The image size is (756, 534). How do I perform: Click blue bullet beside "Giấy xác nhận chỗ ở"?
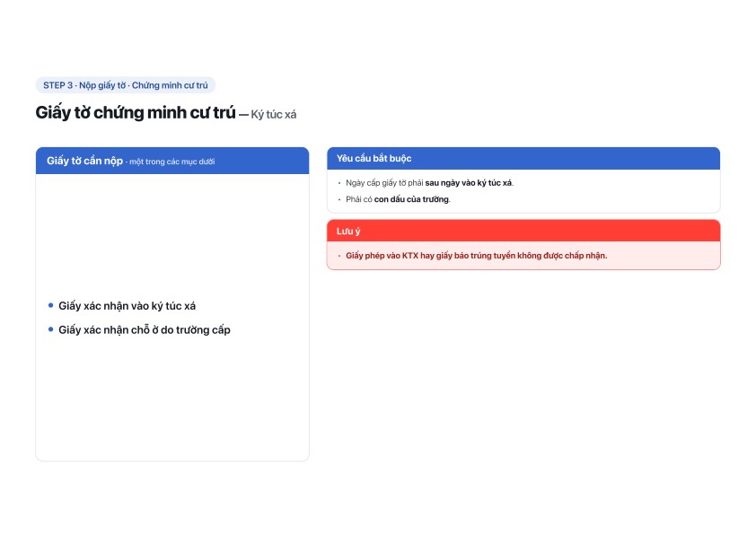50,329
